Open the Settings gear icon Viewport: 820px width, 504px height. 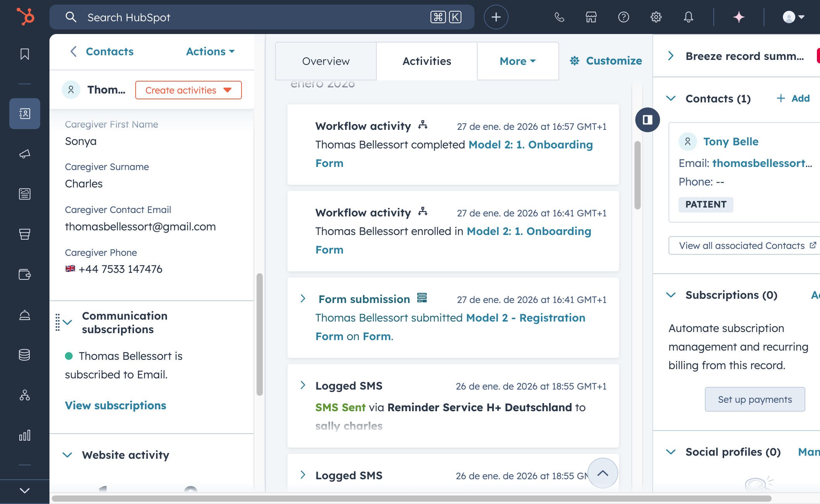656,17
